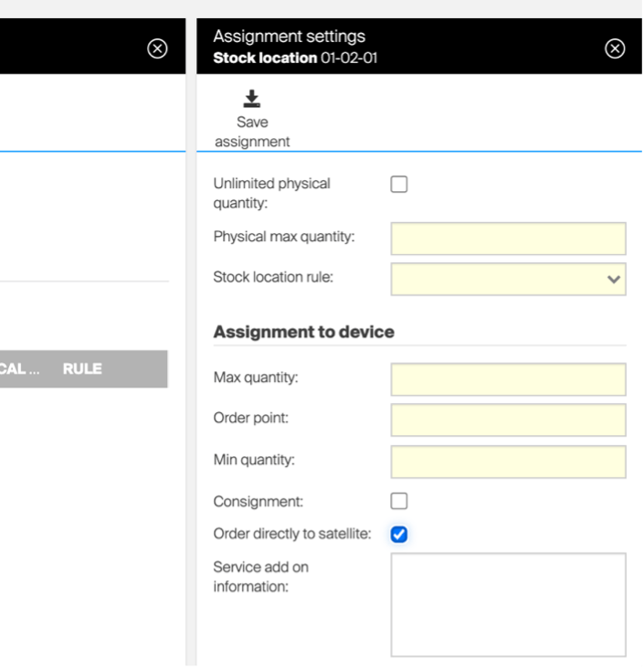Click the Stock location rule chevron arrow

click(613, 281)
